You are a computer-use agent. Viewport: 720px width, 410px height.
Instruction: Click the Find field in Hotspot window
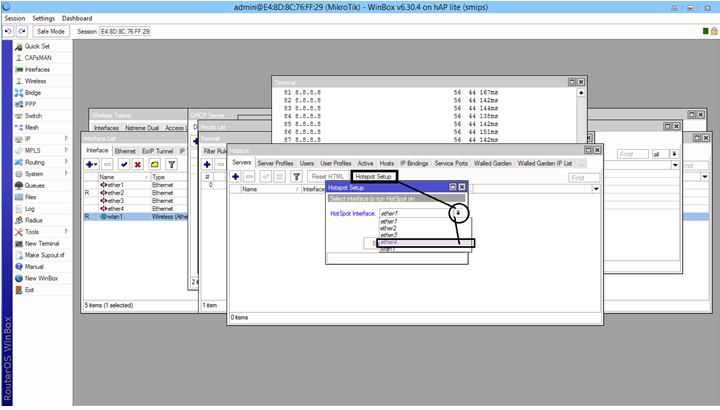coord(584,177)
